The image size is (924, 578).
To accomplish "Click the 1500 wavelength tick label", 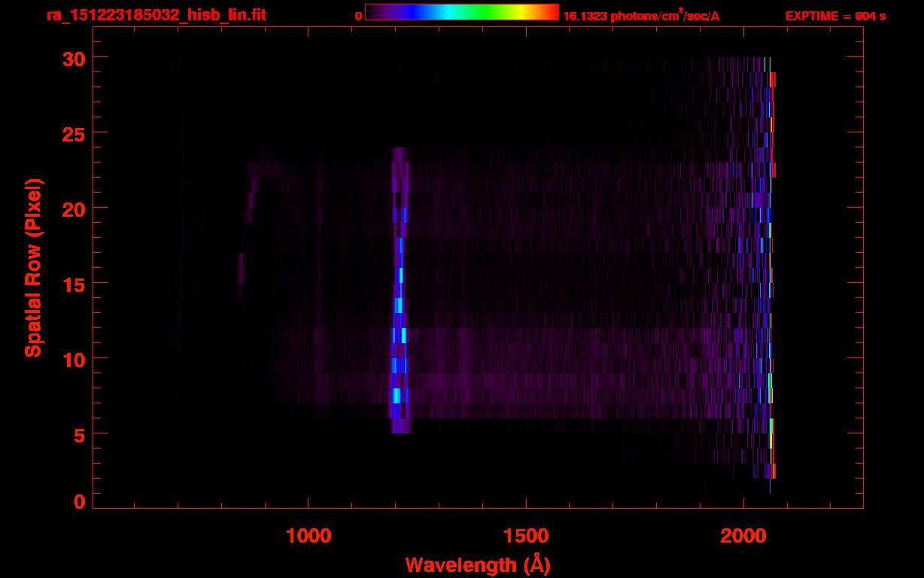I will pyautogui.click(x=525, y=536).
